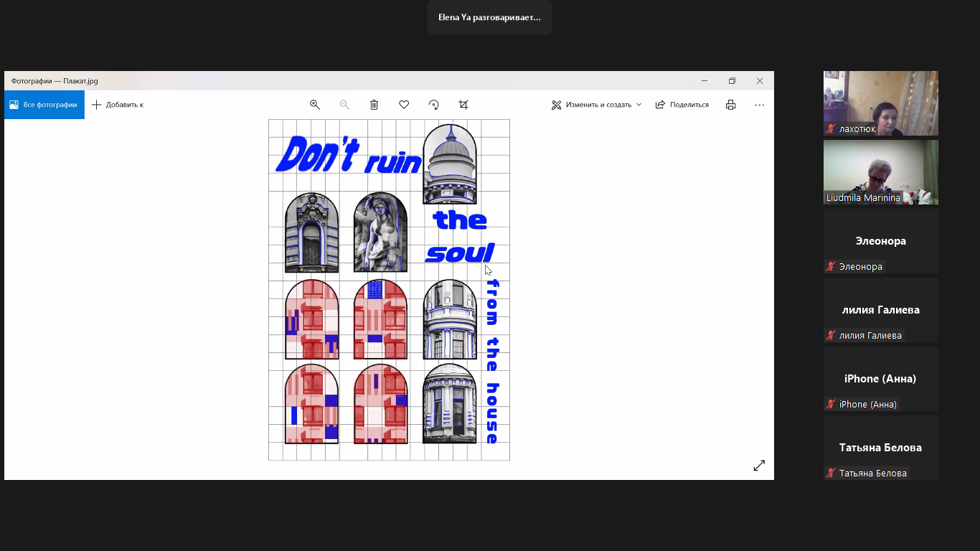The image size is (980, 551).
Task: Click the edit icon beside Изменить и создать
Action: 556,105
